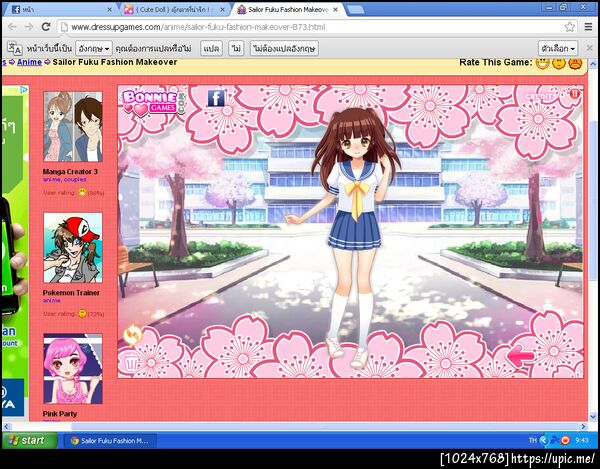Click the trash can icon in the game
The width and height of the screenshot is (600, 469).
coord(132,361)
